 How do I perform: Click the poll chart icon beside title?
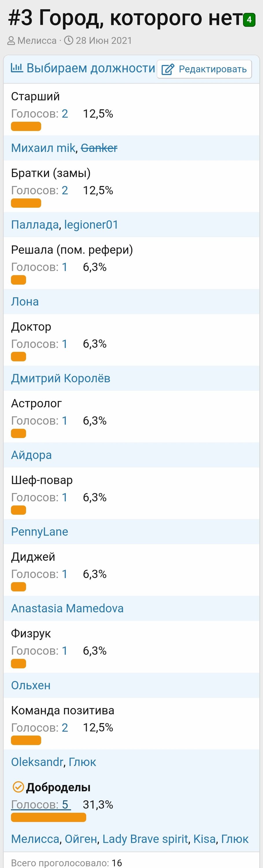click(17, 68)
